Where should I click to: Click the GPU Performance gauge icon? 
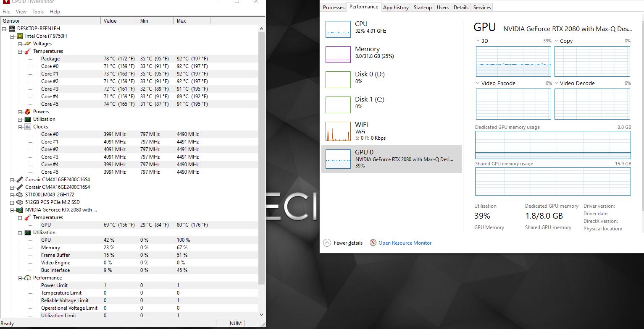pyautogui.click(x=28, y=278)
